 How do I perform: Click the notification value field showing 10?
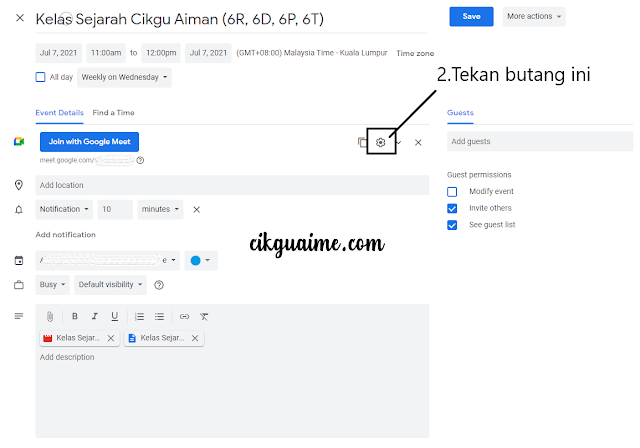click(x=115, y=209)
